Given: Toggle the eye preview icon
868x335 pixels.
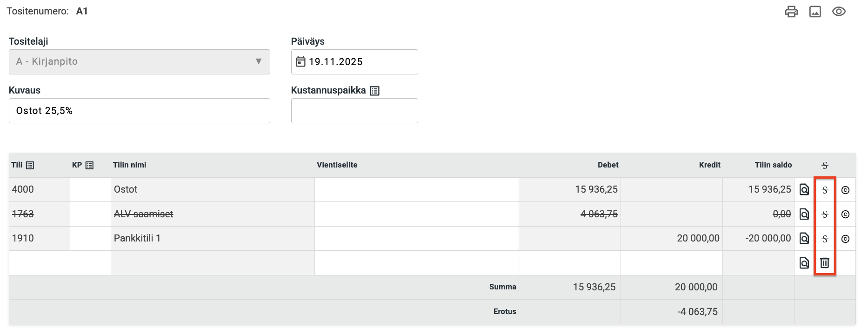Looking at the screenshot, I should tap(839, 12).
